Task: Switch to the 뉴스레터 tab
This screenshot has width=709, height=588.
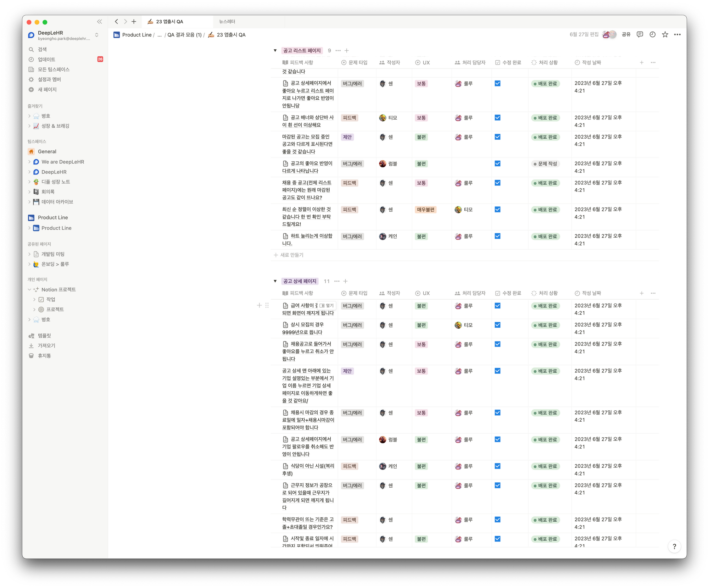Action: point(227,22)
